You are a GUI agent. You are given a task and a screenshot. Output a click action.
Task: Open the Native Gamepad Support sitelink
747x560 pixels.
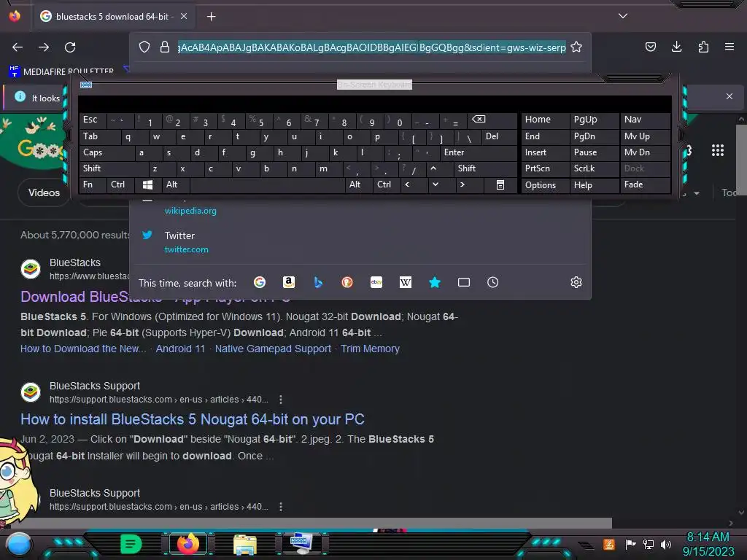click(x=273, y=349)
